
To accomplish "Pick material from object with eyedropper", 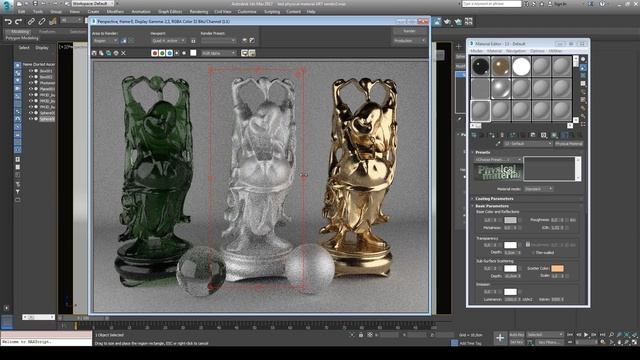I will 498,144.
